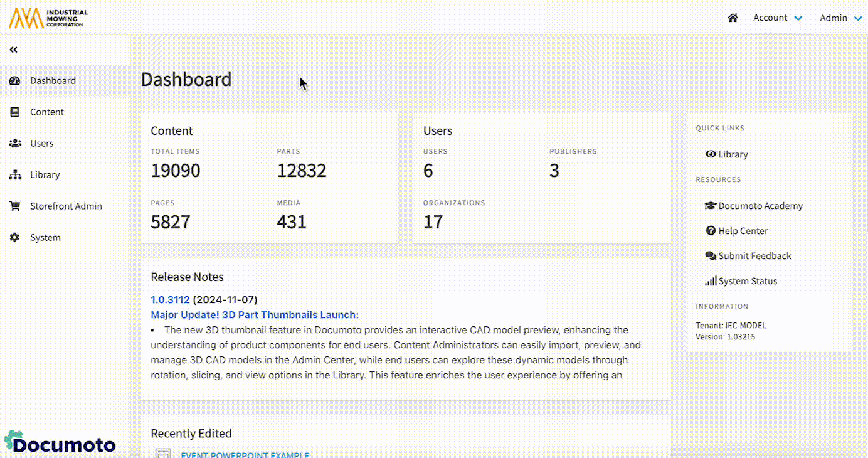Click the Library hierarchy icon

[x=15, y=175]
